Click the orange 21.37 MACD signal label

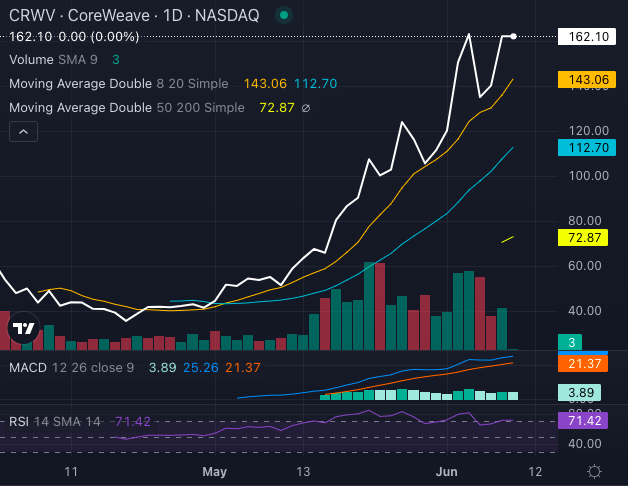(x=583, y=364)
